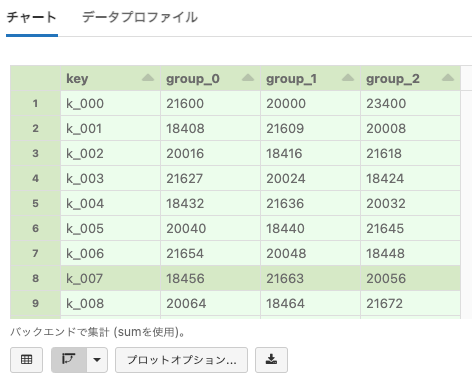Image resolution: width=472 pixels, height=386 pixels.
Task: Select row number 1
Action: click(x=35, y=103)
